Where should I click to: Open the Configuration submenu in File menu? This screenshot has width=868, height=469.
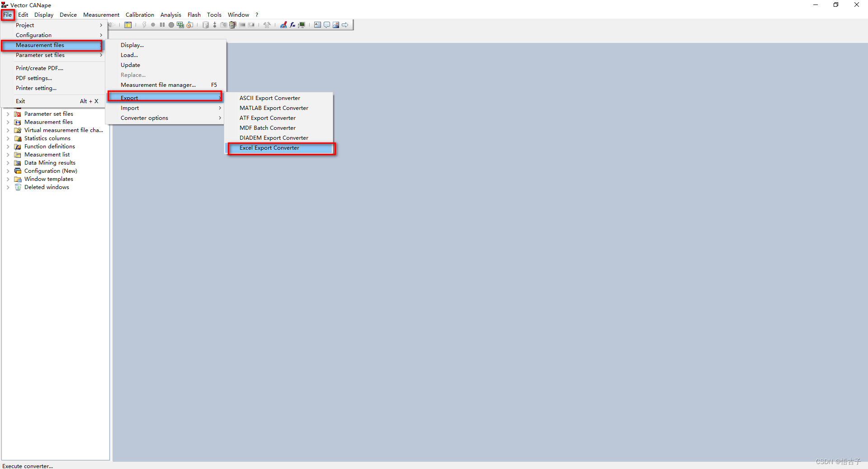coord(53,35)
